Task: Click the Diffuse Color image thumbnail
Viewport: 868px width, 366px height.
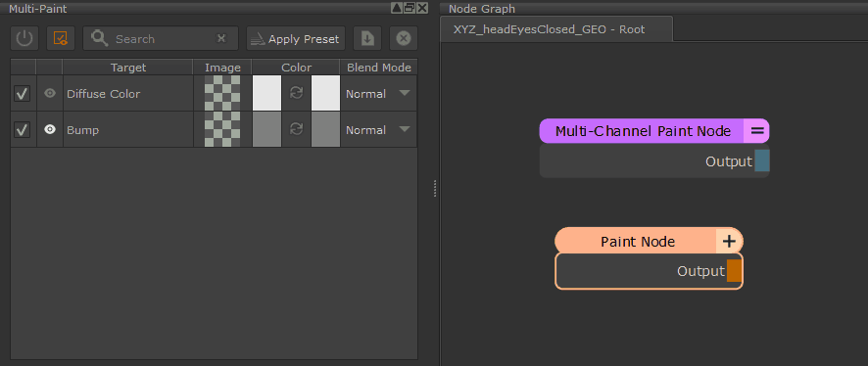Action: pos(222,93)
